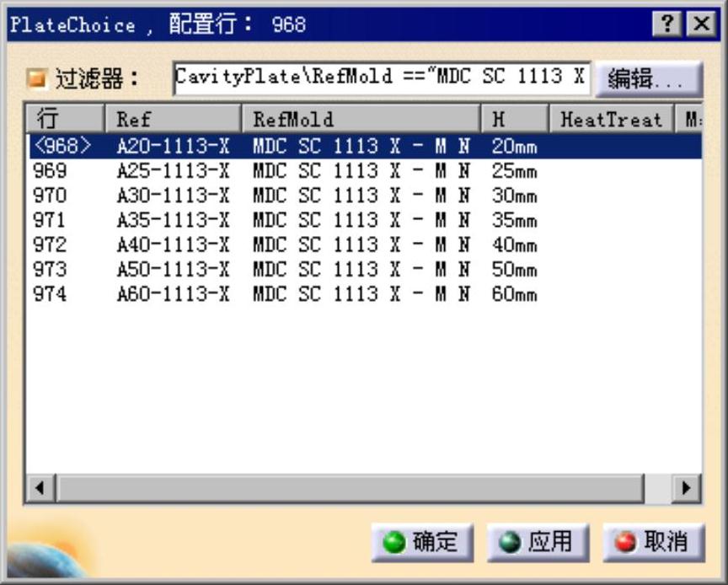This screenshot has width=728, height=585.
Task: Select row 974 in the list
Action: [x=366, y=294]
